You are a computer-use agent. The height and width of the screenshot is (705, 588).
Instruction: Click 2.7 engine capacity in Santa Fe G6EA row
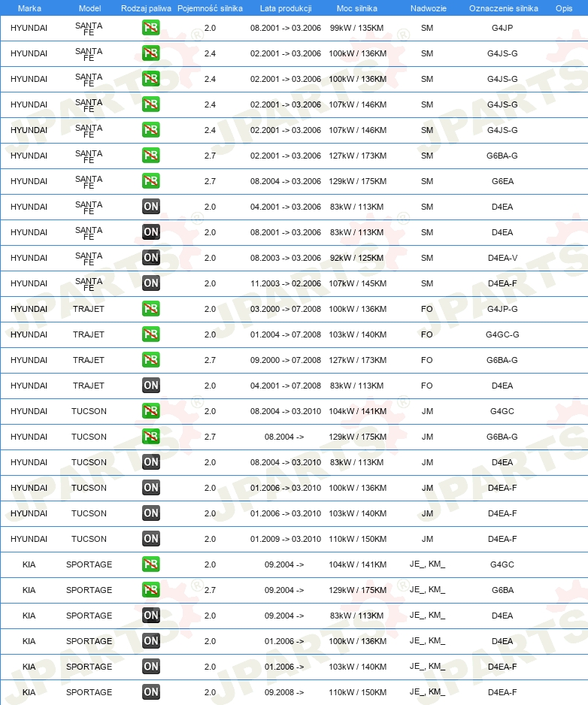pos(210,181)
